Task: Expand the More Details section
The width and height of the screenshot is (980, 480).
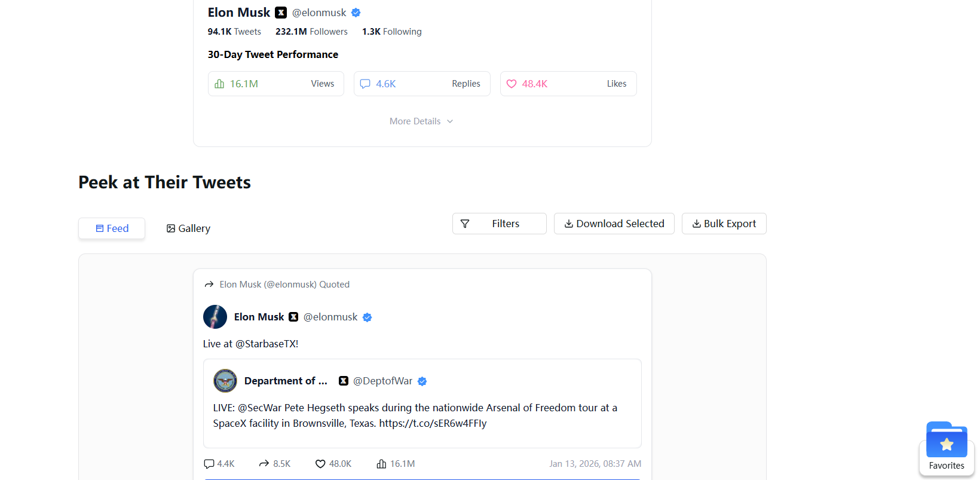Action: coord(421,121)
